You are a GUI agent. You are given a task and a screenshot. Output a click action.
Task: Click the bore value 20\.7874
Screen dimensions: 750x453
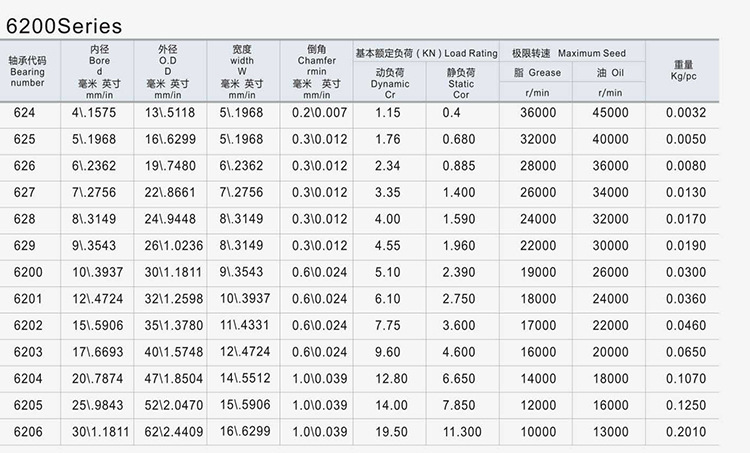98,378
